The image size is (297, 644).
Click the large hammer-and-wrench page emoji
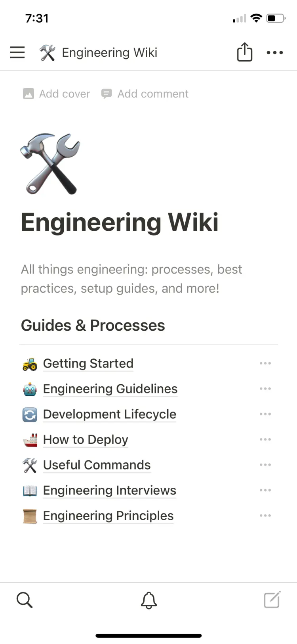click(x=50, y=164)
